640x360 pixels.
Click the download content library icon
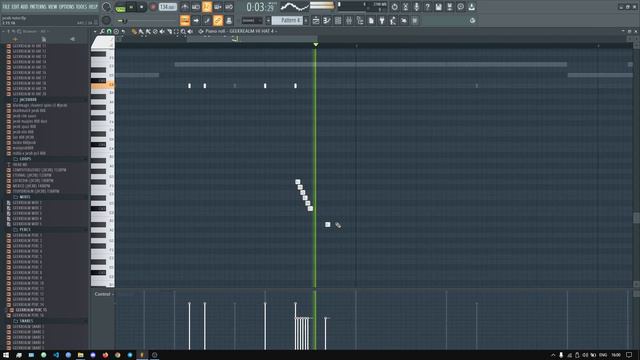pos(471,7)
